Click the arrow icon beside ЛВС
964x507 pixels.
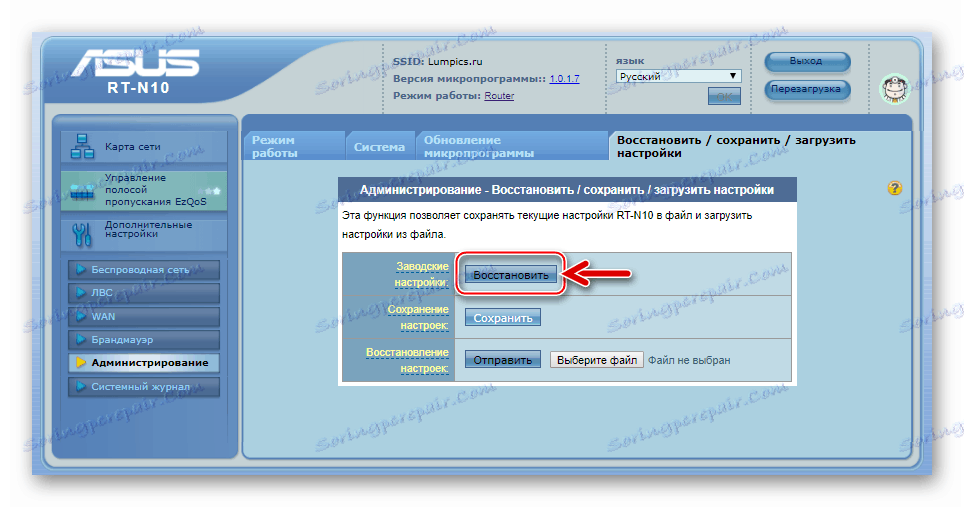pos(81,293)
